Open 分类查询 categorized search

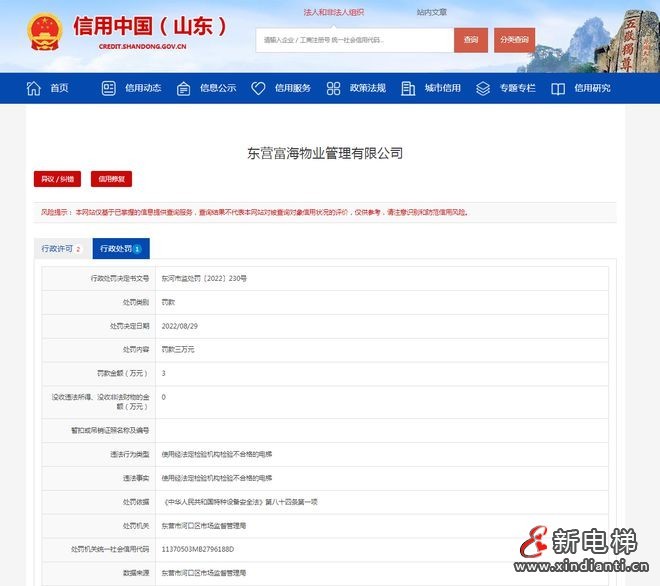coord(516,40)
